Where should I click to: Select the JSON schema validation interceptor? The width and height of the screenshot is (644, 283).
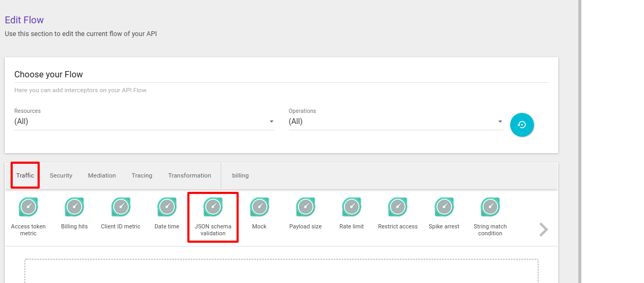coord(213,207)
